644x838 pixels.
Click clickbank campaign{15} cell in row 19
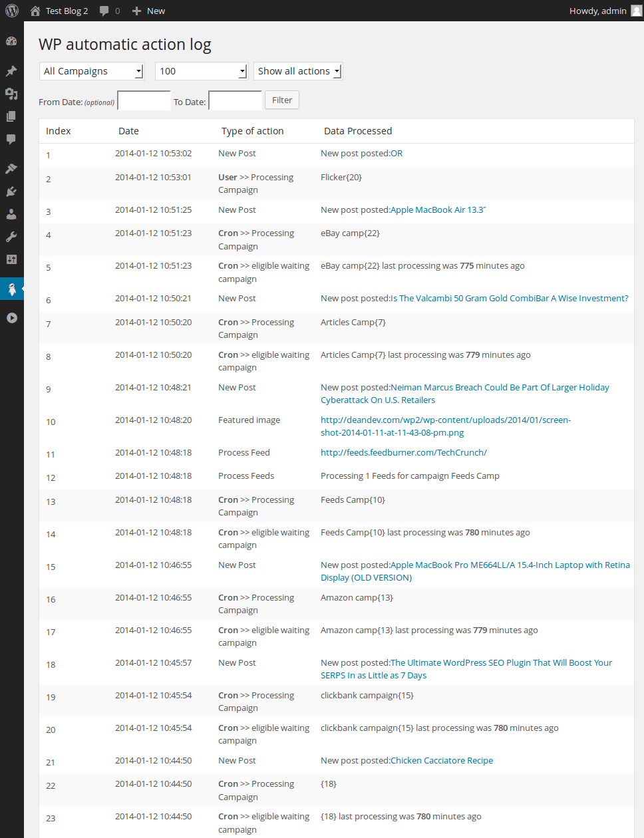pos(367,696)
